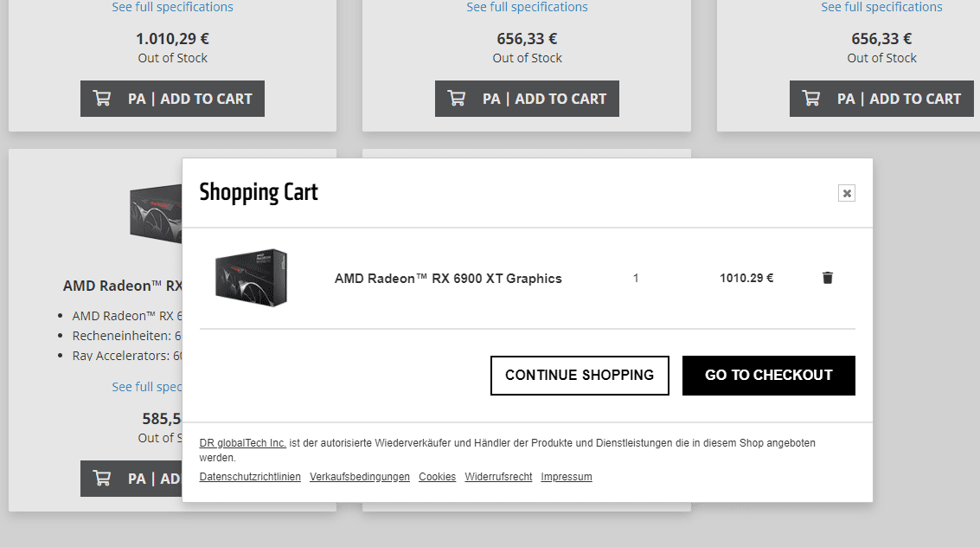The image size is (980, 547).
Task: Remove the RX 6900 XT from cart
Action: [828, 278]
